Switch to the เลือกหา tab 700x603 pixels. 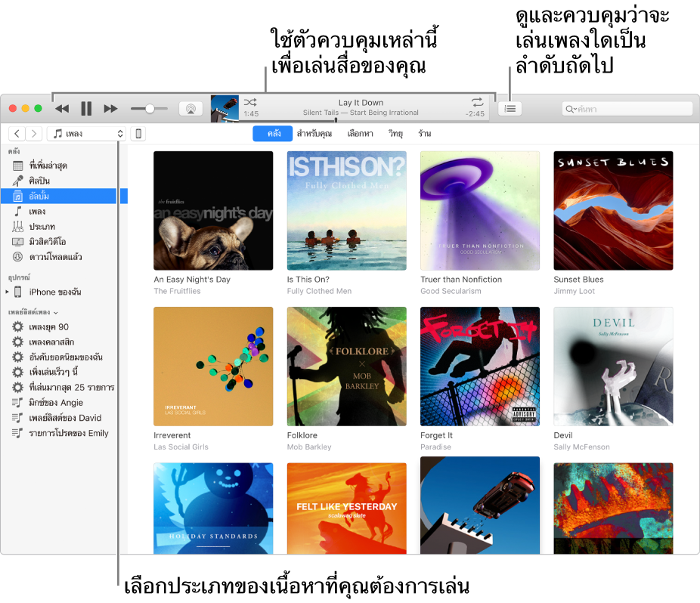tap(361, 134)
